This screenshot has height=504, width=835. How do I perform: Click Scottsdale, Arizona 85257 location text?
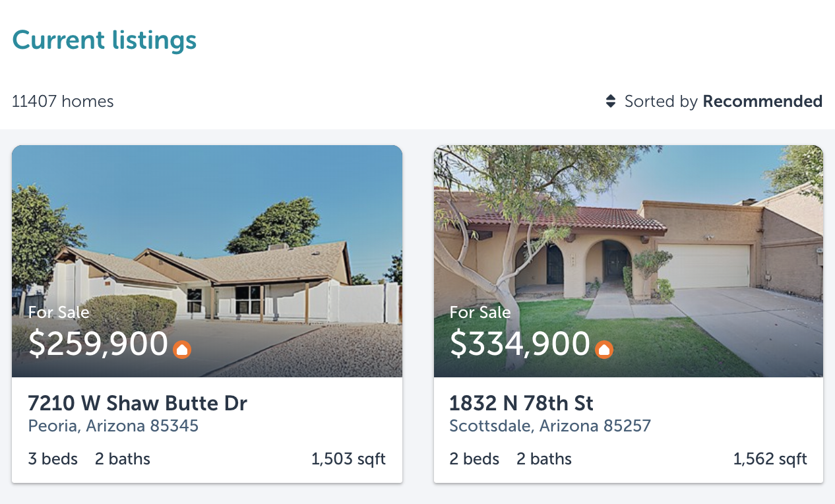point(550,426)
